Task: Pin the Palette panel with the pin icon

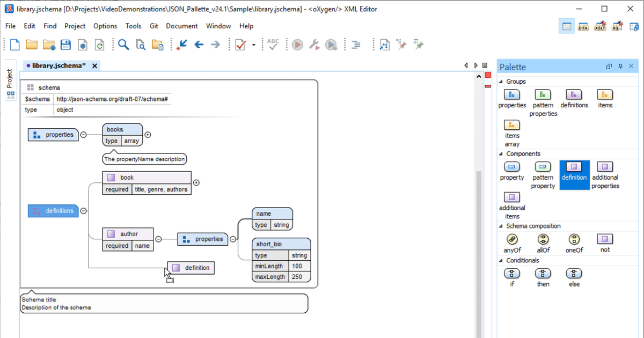Action: coord(620,66)
